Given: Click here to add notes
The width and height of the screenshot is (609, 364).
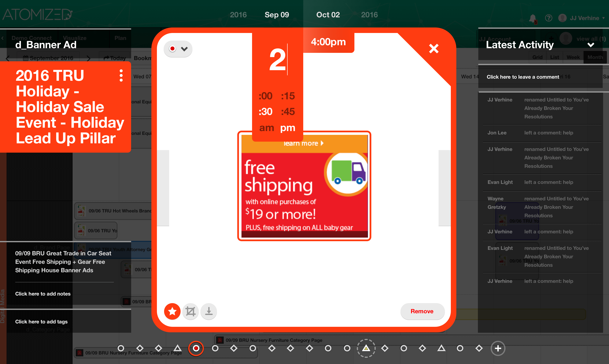Looking at the screenshot, I should pos(43,294).
